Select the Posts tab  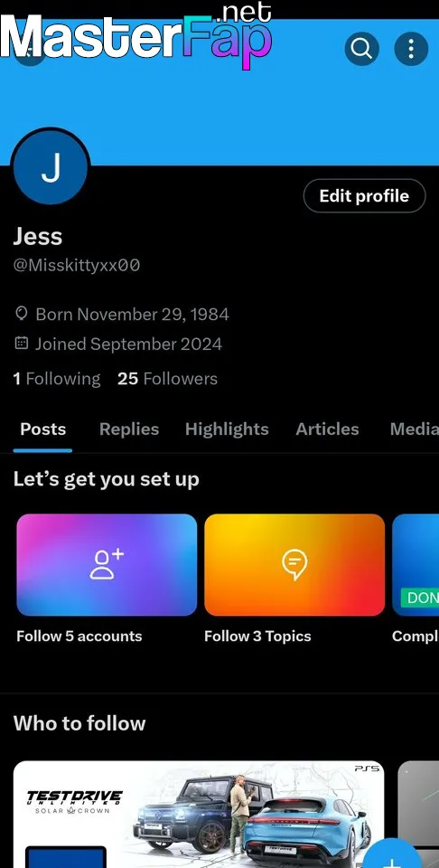coord(43,429)
